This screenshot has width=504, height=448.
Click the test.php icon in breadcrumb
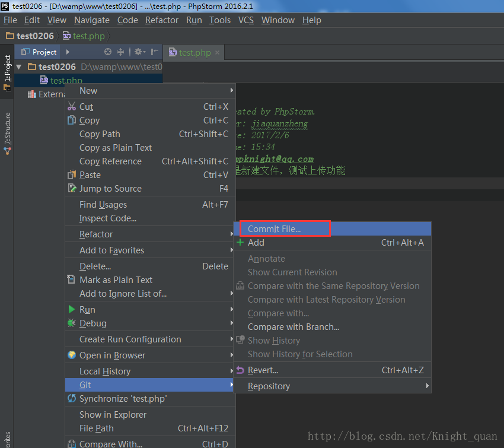(x=66, y=36)
